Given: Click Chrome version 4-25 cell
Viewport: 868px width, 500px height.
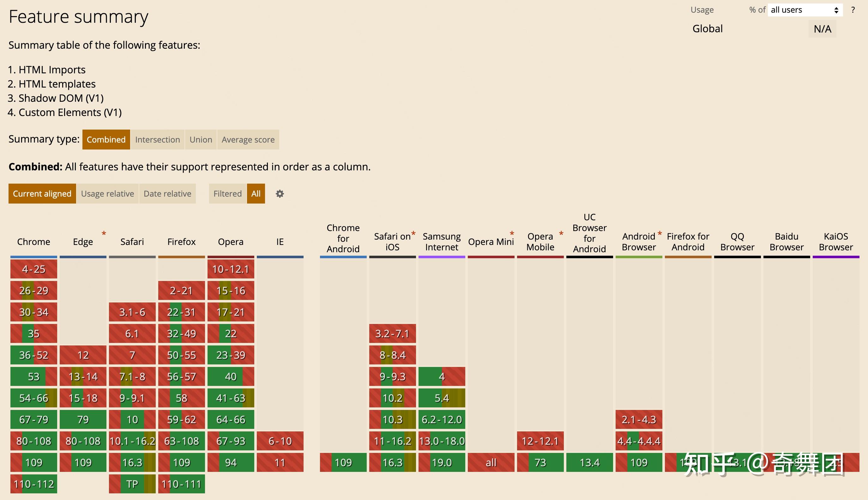Looking at the screenshot, I should click(33, 269).
